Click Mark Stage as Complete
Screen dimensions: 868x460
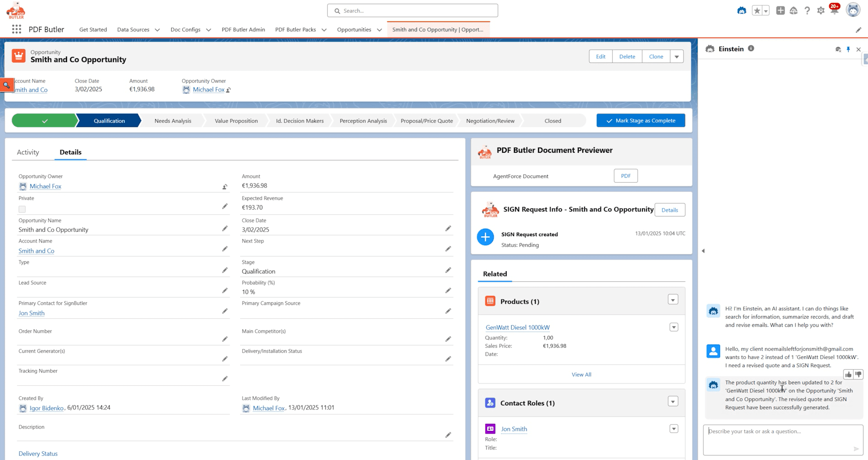[x=641, y=120]
